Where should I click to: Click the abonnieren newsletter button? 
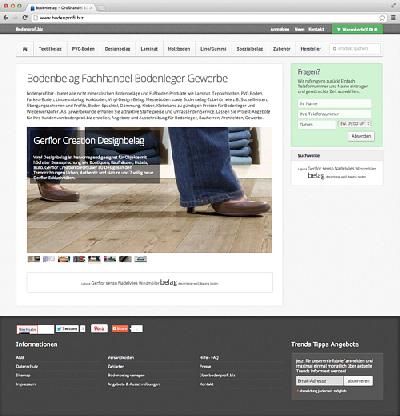coord(358,381)
